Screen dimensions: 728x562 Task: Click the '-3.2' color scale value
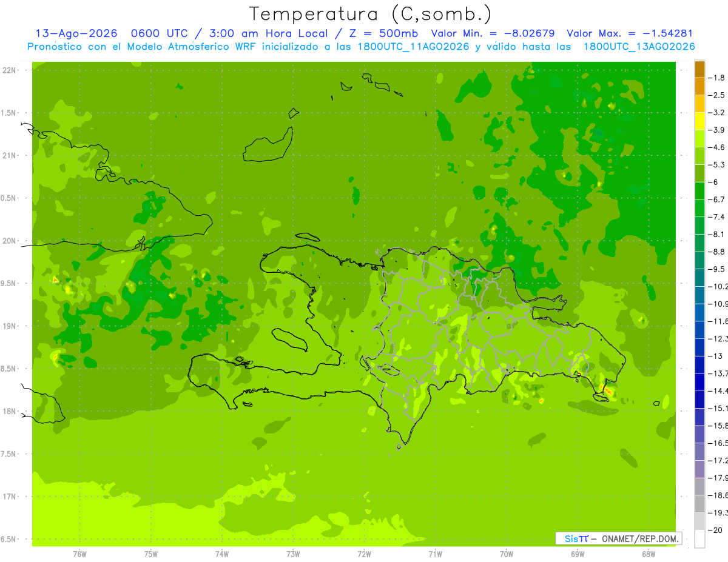(718, 113)
